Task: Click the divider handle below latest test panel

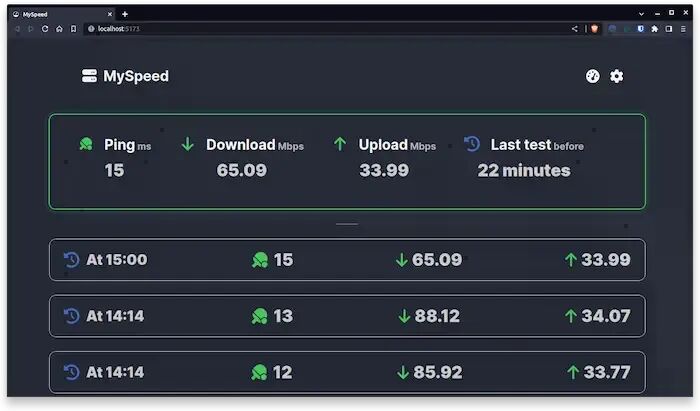Action: [347, 224]
